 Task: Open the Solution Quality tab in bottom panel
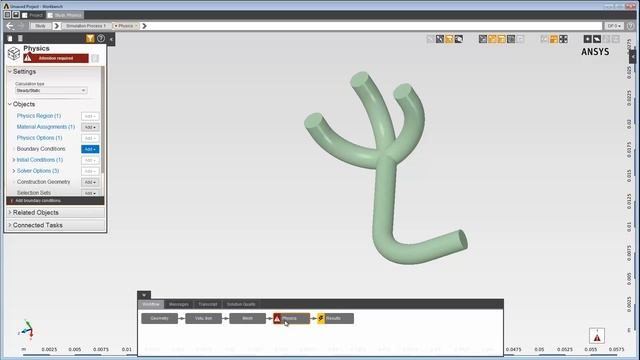(241, 304)
